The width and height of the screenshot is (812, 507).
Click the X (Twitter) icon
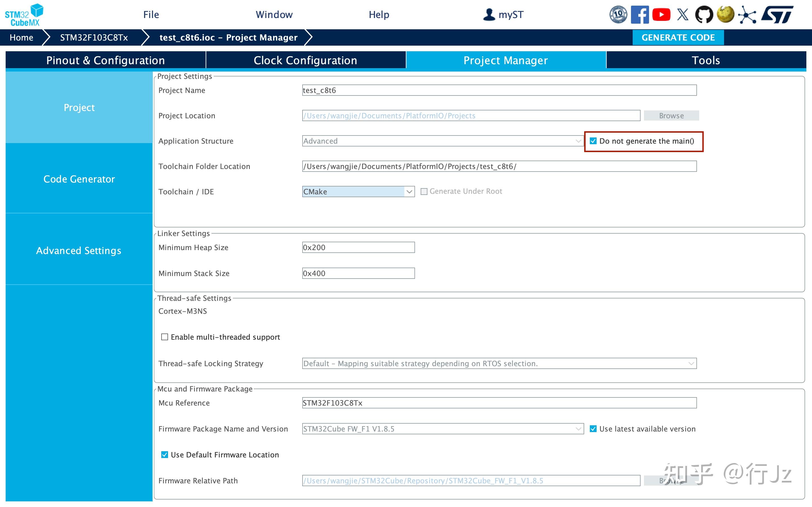(683, 15)
